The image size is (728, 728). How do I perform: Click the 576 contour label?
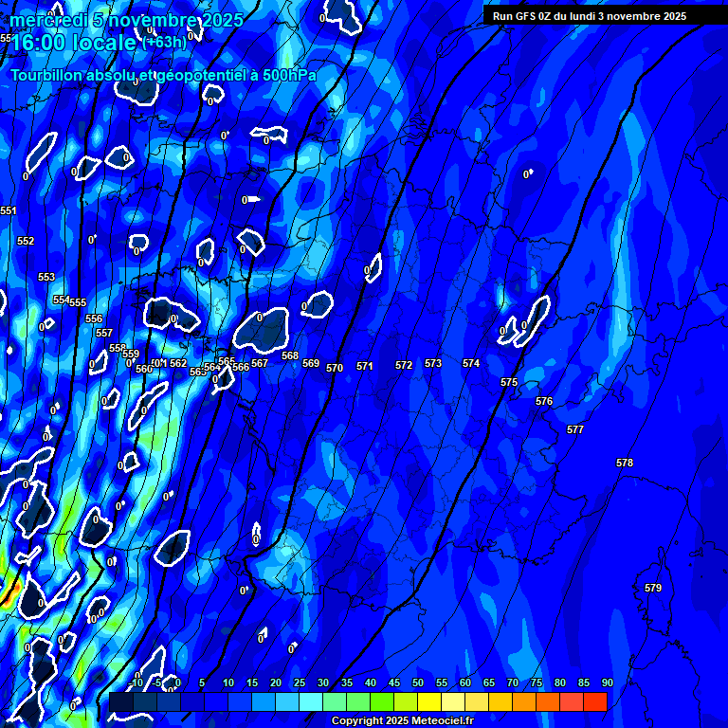(x=544, y=401)
